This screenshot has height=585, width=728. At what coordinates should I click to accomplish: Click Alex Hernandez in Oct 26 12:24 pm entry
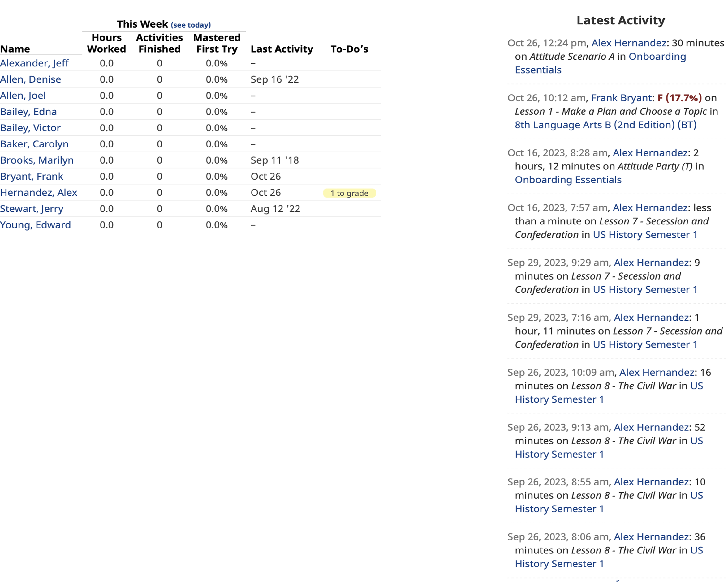(629, 43)
